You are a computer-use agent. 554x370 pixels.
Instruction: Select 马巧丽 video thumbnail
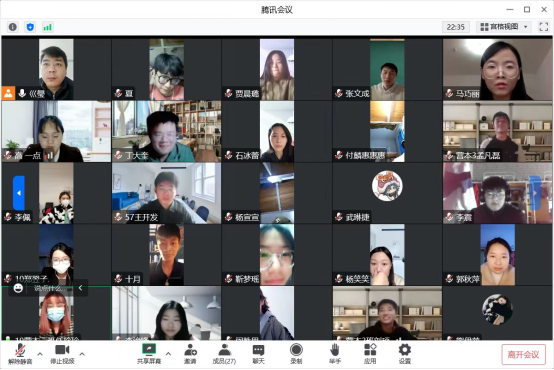pyautogui.click(x=497, y=69)
